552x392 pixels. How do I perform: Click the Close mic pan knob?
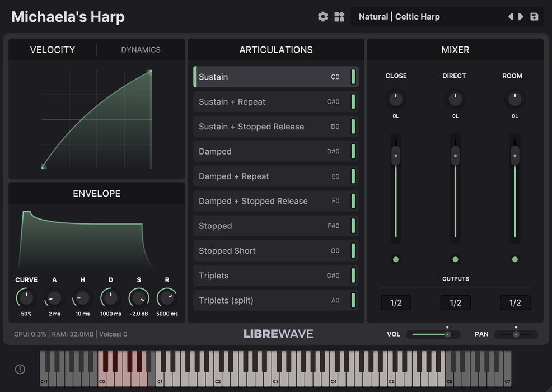(396, 100)
